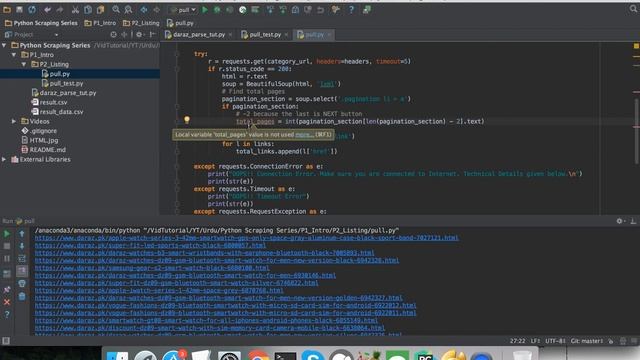Open Find with the magnifier toolbar icon

coord(116,9)
